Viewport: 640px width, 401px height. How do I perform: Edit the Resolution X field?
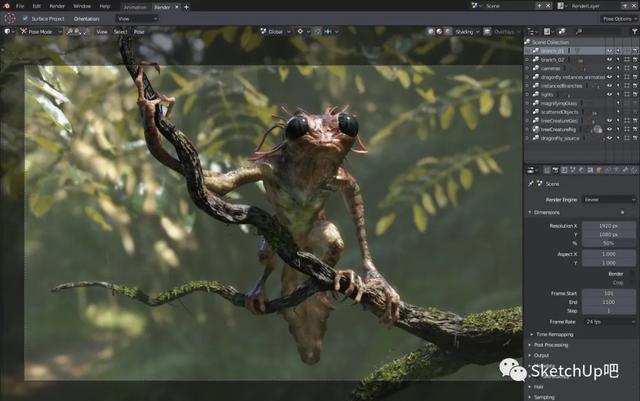pos(609,226)
